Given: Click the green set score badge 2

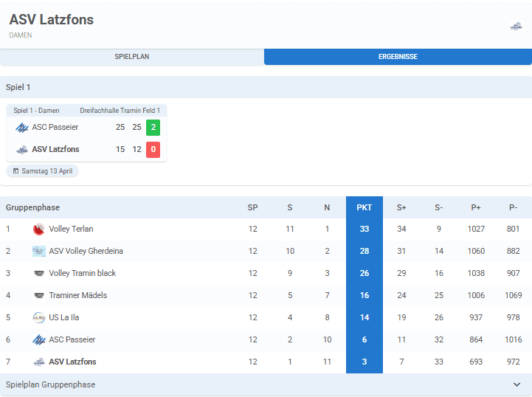Looking at the screenshot, I should (153, 128).
